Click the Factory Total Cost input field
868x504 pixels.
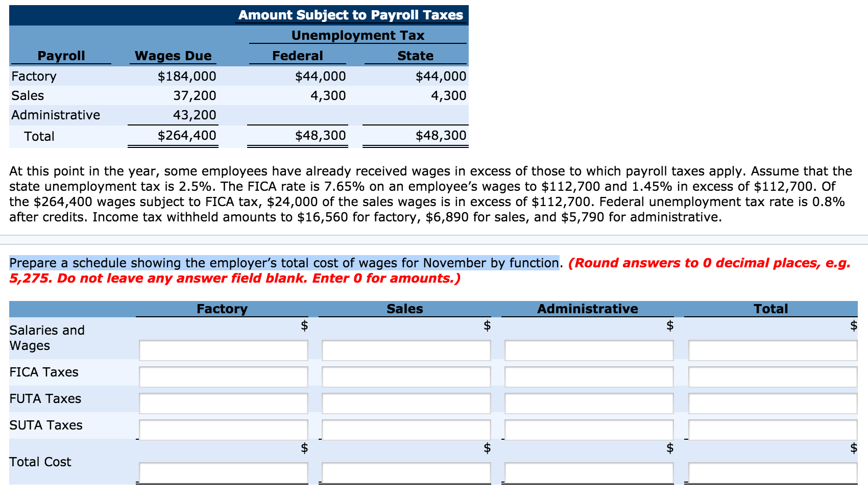224,473
